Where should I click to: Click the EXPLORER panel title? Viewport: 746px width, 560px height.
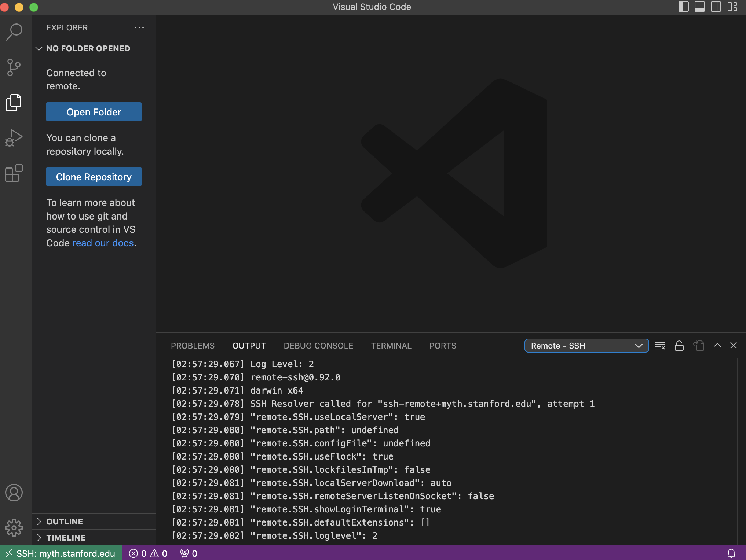(x=67, y=27)
